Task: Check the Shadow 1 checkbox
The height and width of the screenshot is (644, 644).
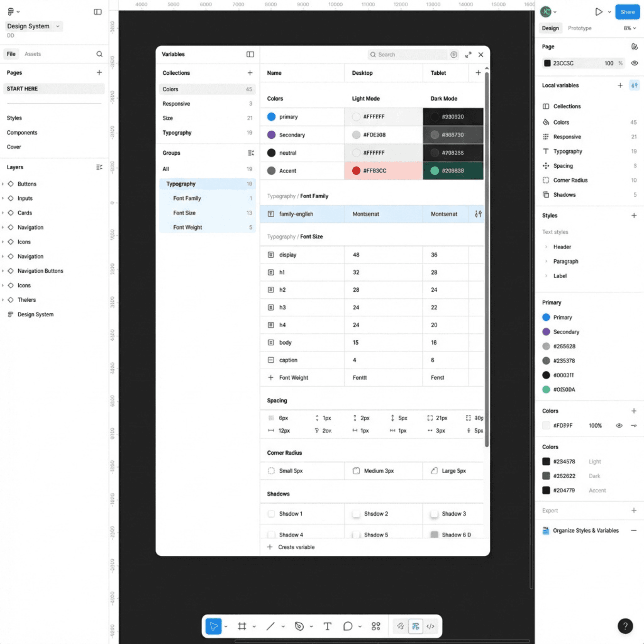Action: pos(271,514)
